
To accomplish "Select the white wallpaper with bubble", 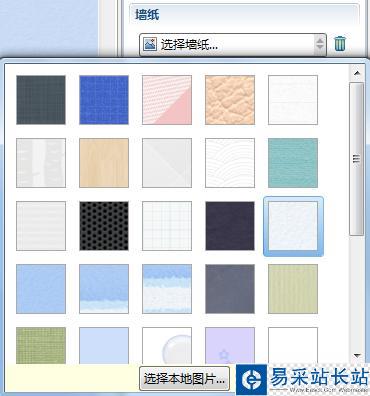I will click(x=167, y=346).
